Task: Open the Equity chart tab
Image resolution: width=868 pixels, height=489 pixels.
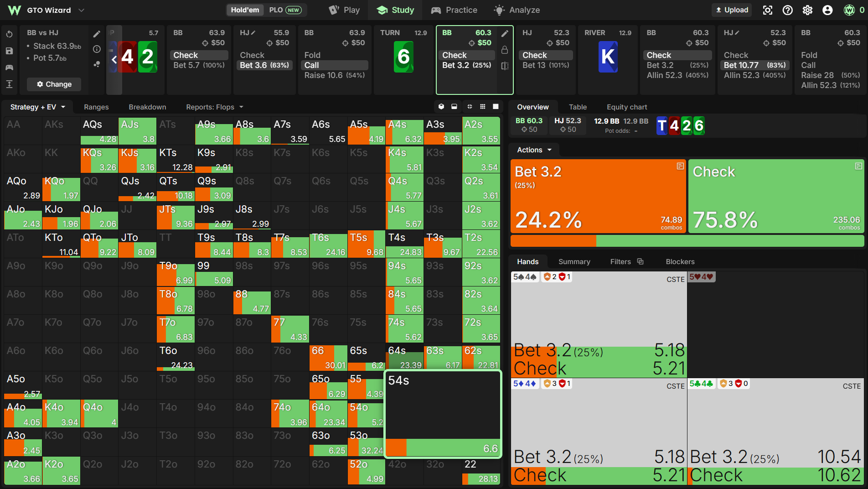Action: pyautogui.click(x=627, y=107)
